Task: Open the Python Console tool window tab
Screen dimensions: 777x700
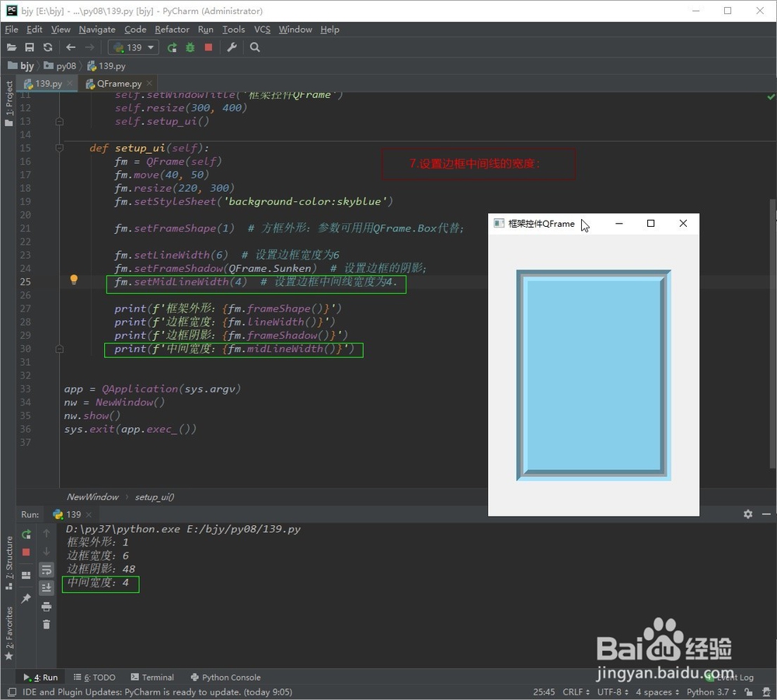Action: click(x=226, y=677)
